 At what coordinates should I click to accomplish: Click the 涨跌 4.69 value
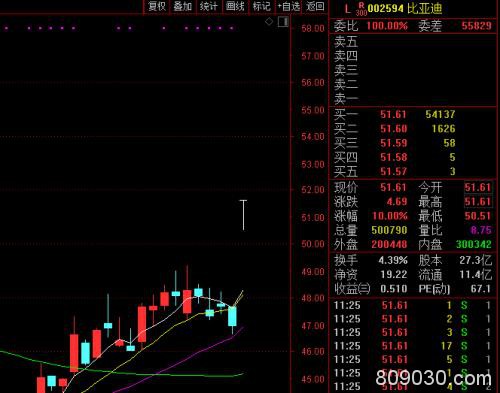tap(397, 202)
